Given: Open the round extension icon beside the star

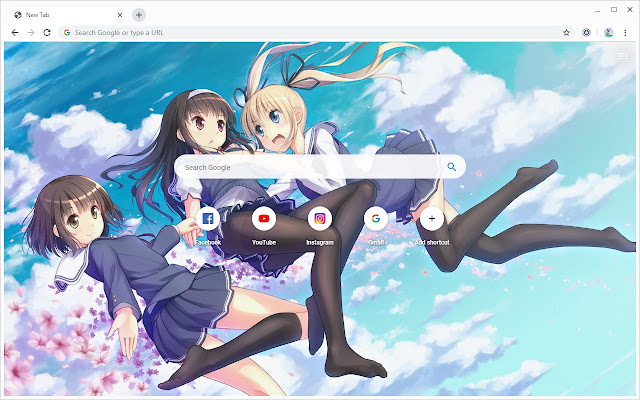Looking at the screenshot, I should pyautogui.click(x=587, y=33).
